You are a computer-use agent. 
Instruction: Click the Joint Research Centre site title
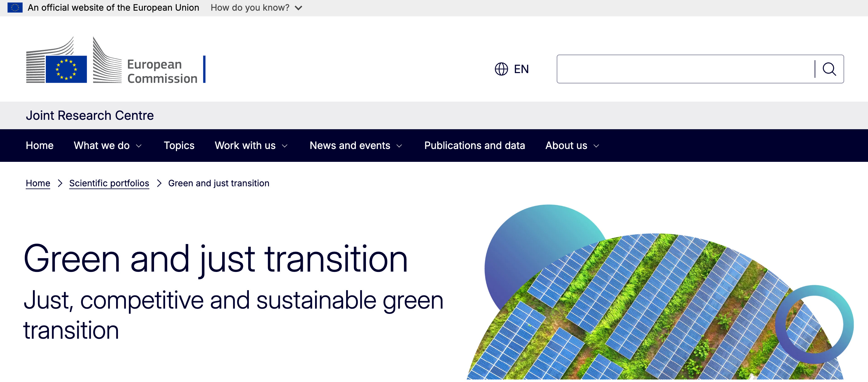click(x=90, y=115)
